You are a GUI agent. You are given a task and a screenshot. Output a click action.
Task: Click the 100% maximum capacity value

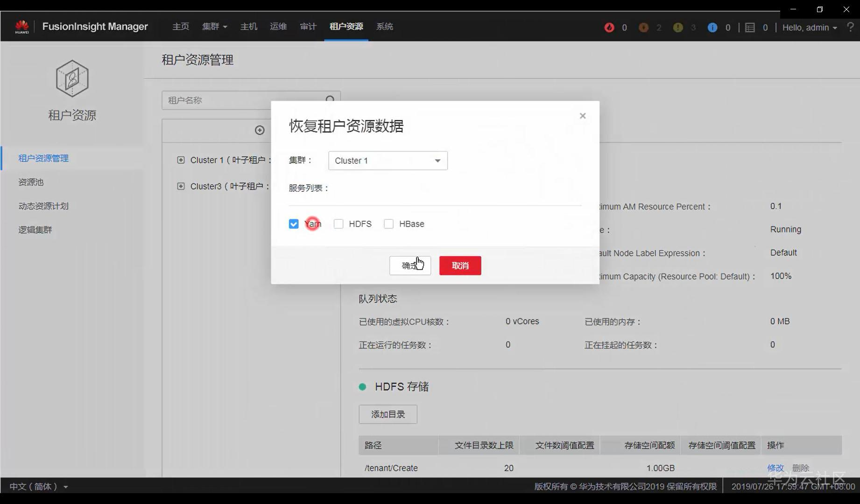tap(781, 276)
